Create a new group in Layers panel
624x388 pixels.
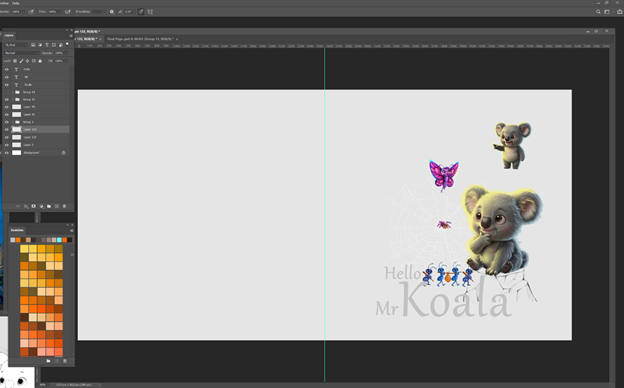click(x=49, y=206)
